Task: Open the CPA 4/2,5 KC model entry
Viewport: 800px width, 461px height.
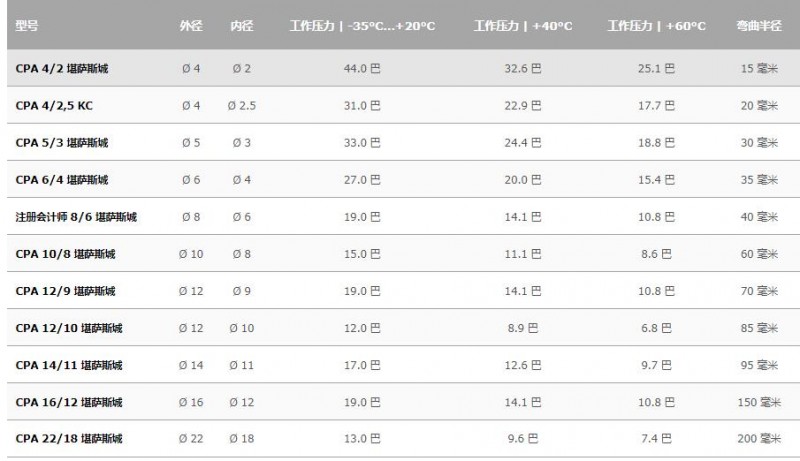Action: [x=54, y=106]
